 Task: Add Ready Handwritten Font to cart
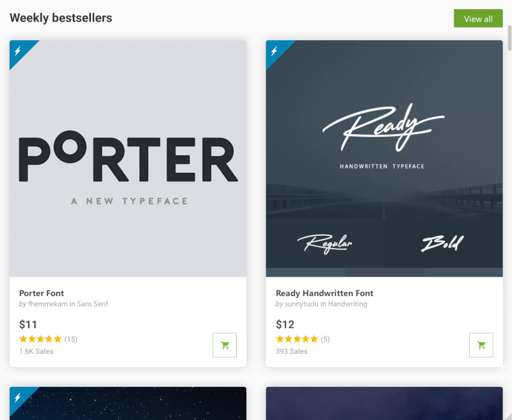[481, 345]
